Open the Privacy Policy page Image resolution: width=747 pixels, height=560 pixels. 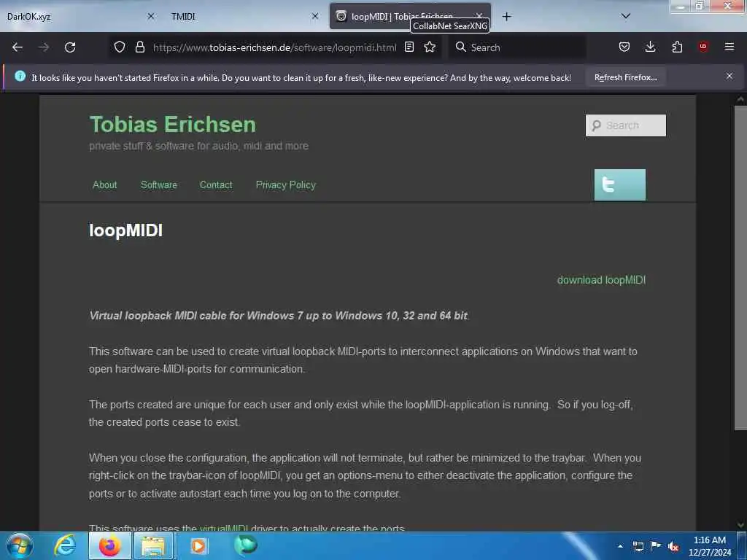[x=286, y=184]
